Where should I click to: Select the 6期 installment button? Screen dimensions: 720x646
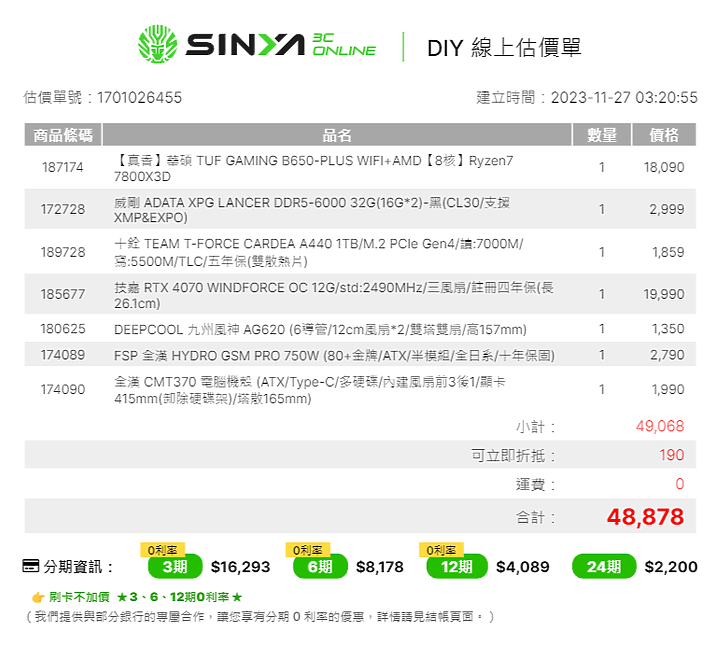320,567
